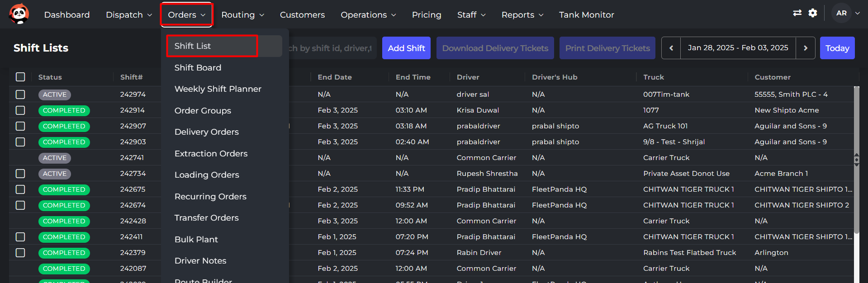The width and height of the screenshot is (868, 283).
Task: Check the box for shift 242903
Action: pyautogui.click(x=20, y=142)
